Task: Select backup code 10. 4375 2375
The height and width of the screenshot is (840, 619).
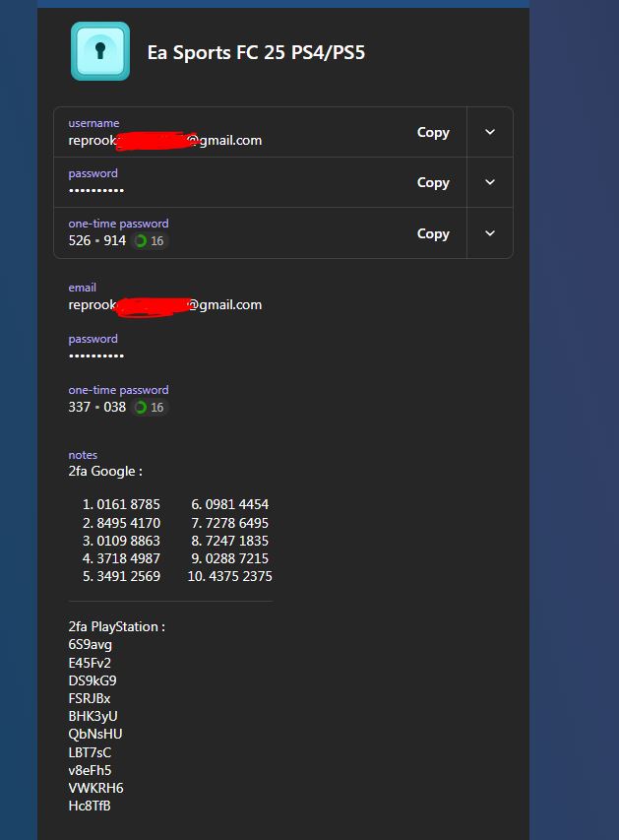Action: (229, 576)
